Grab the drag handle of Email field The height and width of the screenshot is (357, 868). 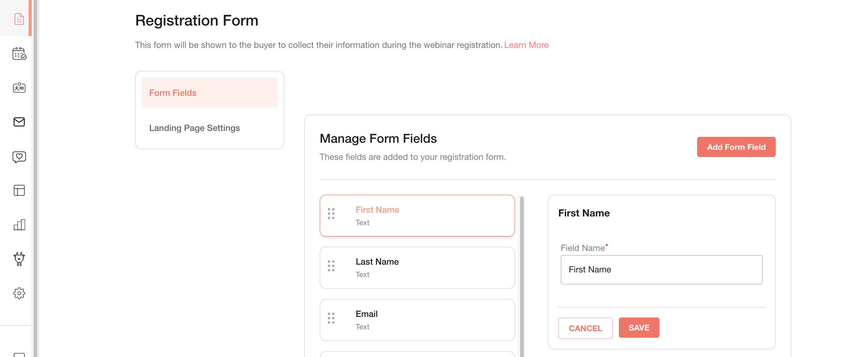pos(331,318)
